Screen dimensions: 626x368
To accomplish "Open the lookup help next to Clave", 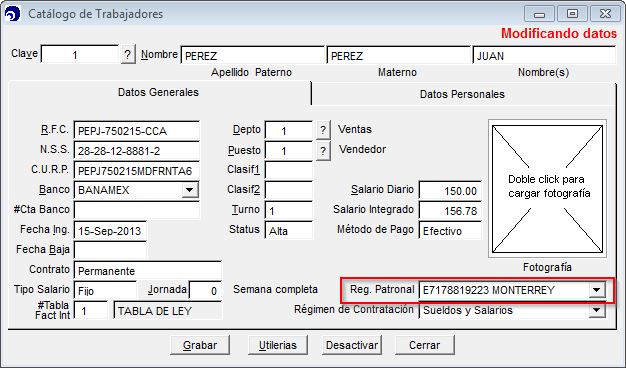I will coord(128,54).
